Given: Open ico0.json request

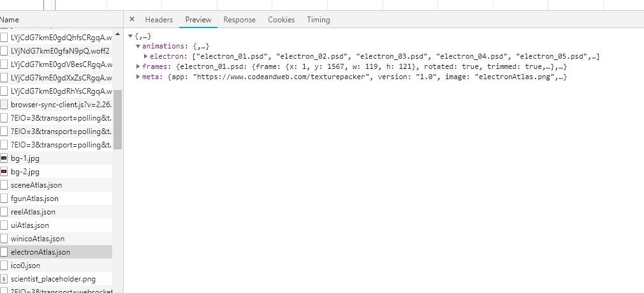Looking at the screenshot, I should coord(56,266).
